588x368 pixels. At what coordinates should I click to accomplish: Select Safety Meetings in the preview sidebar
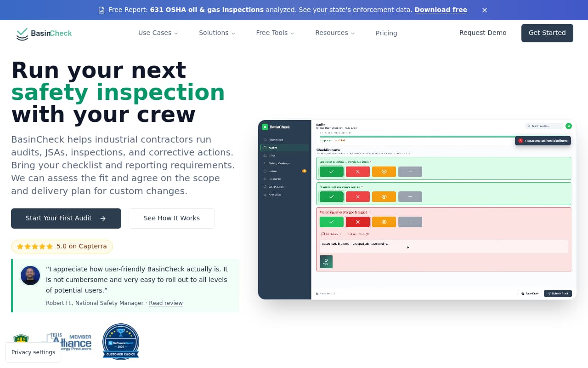tap(285, 163)
